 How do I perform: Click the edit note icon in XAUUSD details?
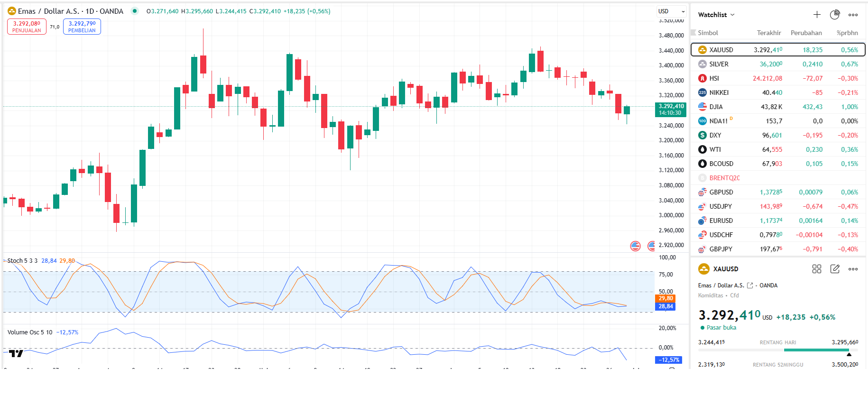(835, 269)
